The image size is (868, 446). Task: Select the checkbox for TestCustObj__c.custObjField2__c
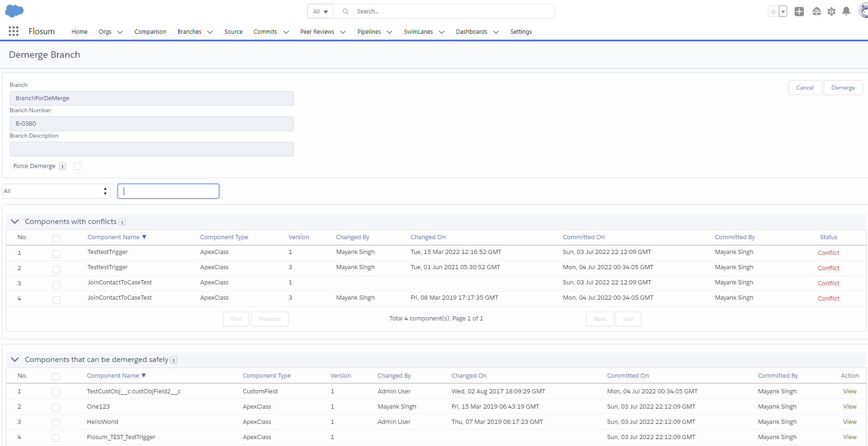(56, 392)
